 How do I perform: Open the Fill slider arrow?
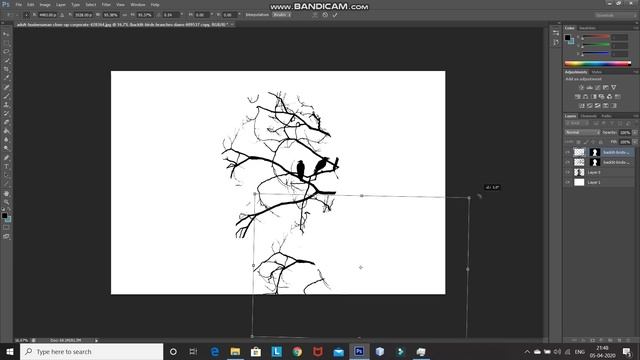(x=635, y=142)
